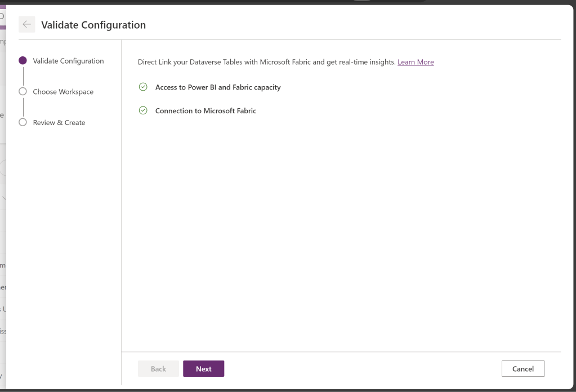Click the connector line between Validate and Choose Workspace

(x=23, y=76)
